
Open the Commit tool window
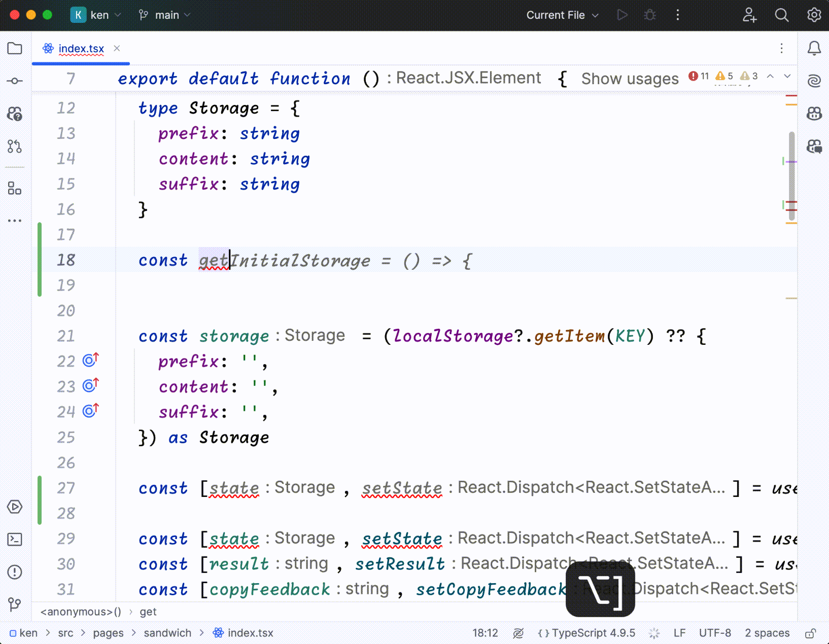pos(15,81)
